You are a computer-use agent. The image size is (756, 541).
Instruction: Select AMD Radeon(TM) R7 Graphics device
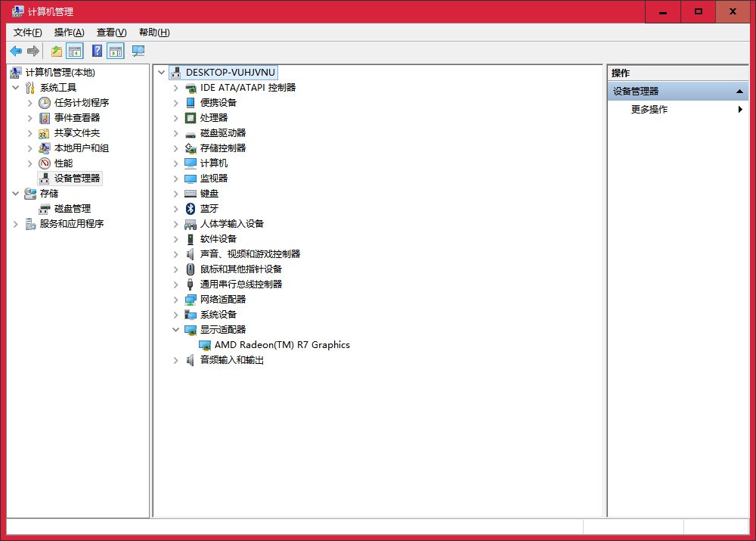[x=282, y=345]
